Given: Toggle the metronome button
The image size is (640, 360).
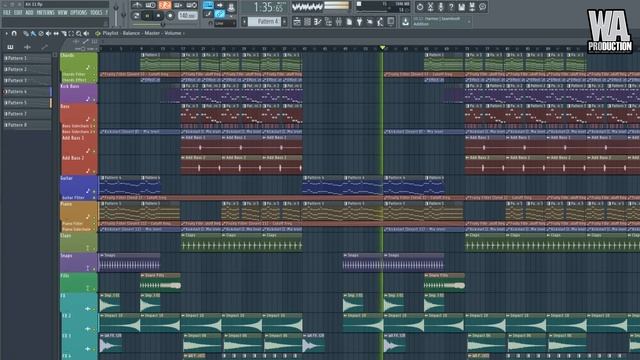Looking at the screenshot, I should [x=137, y=5].
